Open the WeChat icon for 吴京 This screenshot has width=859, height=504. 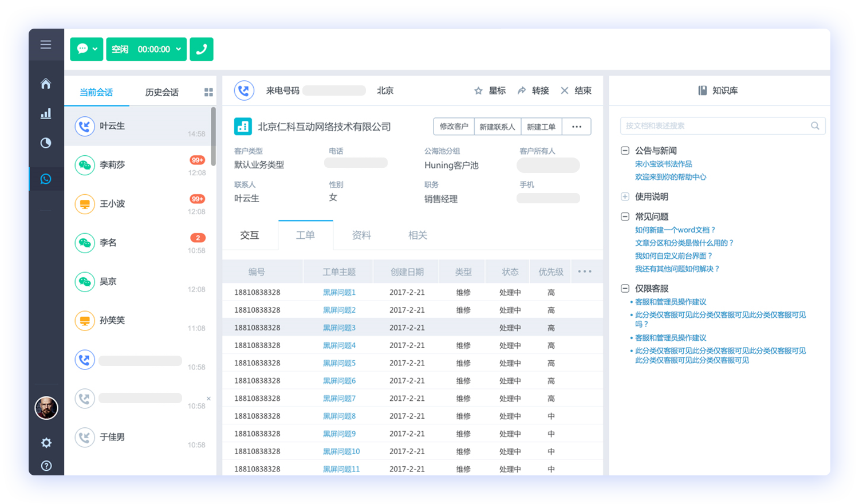pyautogui.click(x=85, y=282)
